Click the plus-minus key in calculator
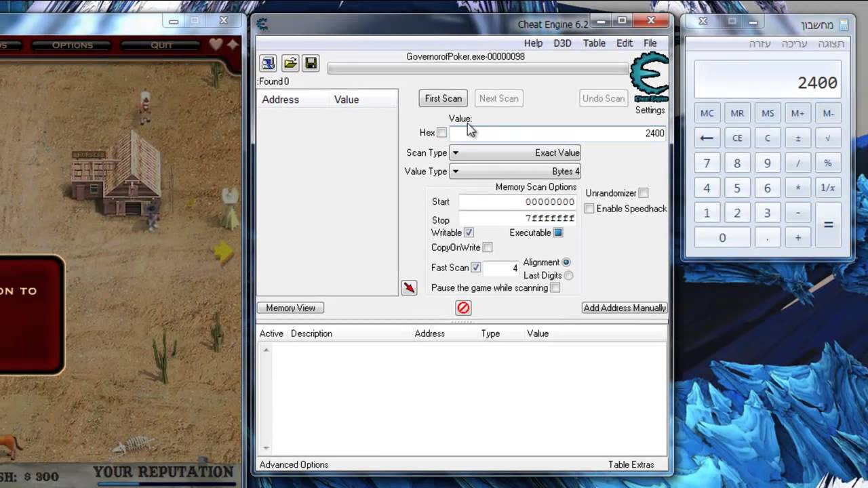The width and height of the screenshot is (868, 488). coord(797,138)
